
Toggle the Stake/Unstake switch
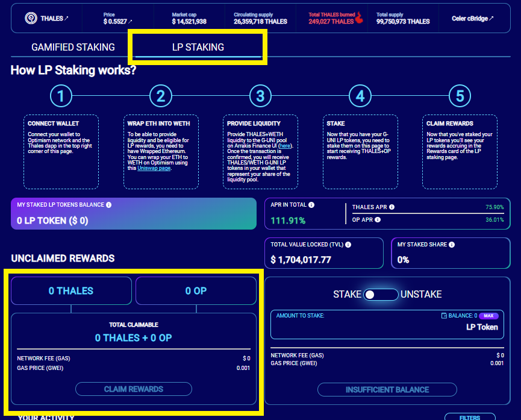click(x=381, y=295)
